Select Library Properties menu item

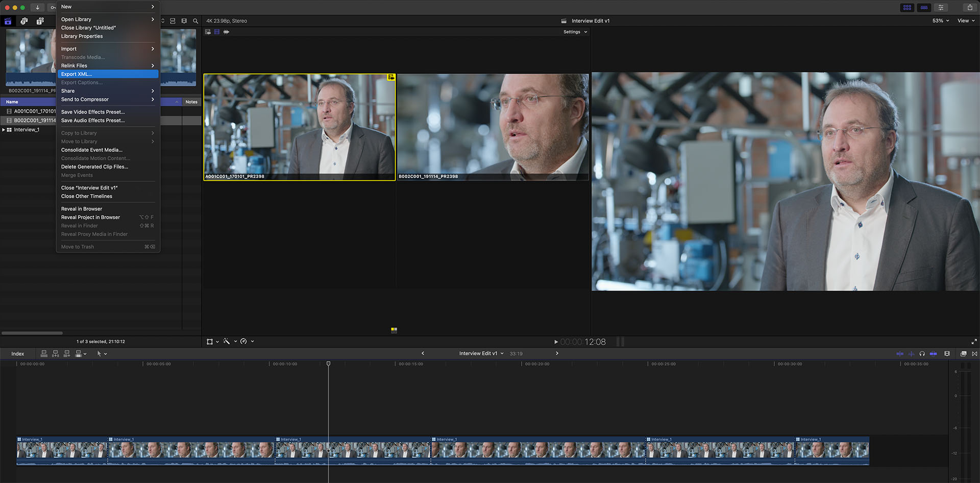click(108, 36)
